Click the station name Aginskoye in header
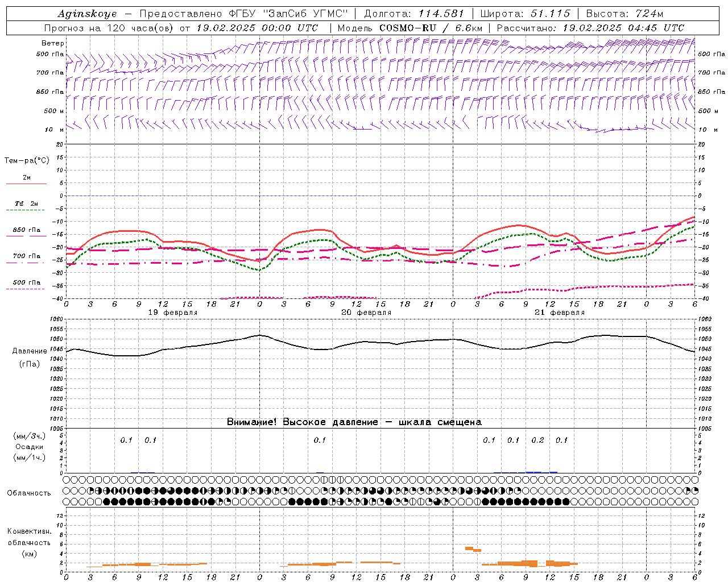 87,14
